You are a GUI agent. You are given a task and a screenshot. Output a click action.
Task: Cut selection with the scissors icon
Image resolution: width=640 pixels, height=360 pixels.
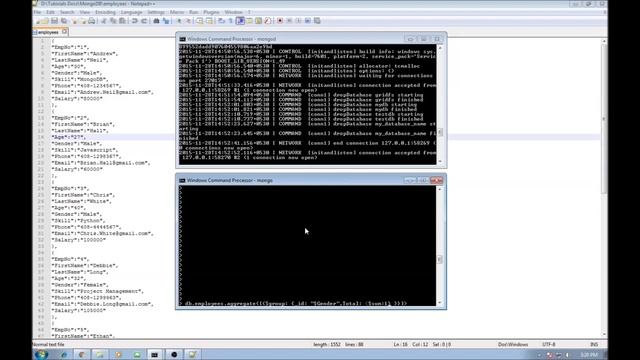[104, 21]
